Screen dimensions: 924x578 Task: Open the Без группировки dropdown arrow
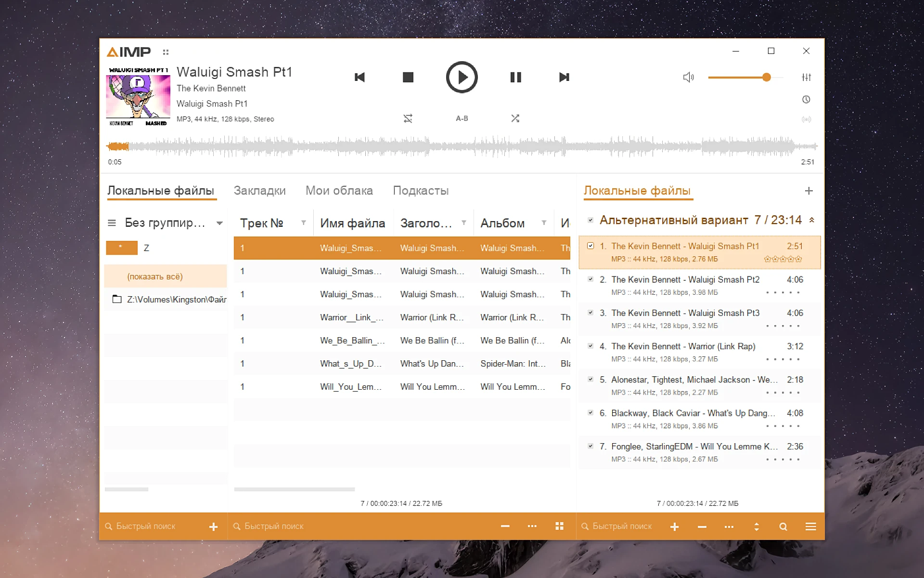click(x=219, y=223)
